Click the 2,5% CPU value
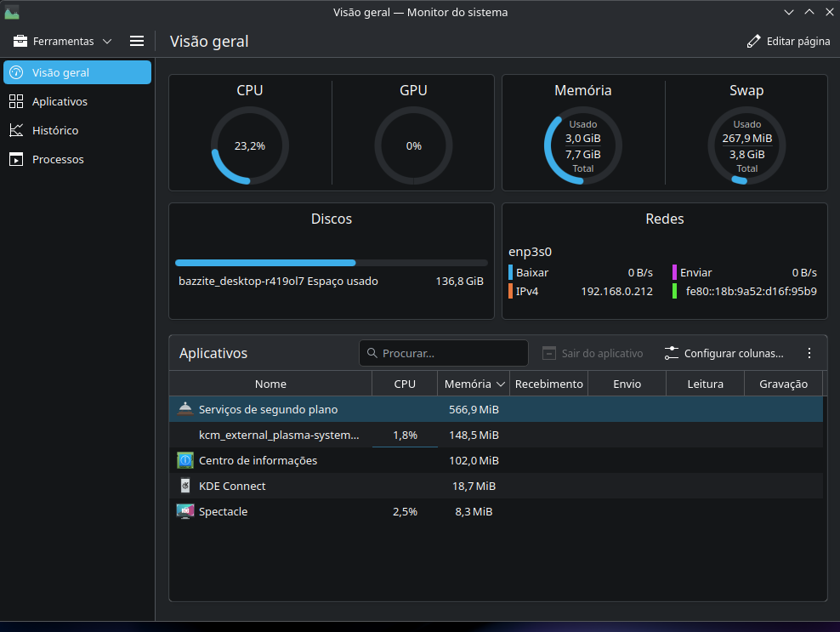 (405, 512)
